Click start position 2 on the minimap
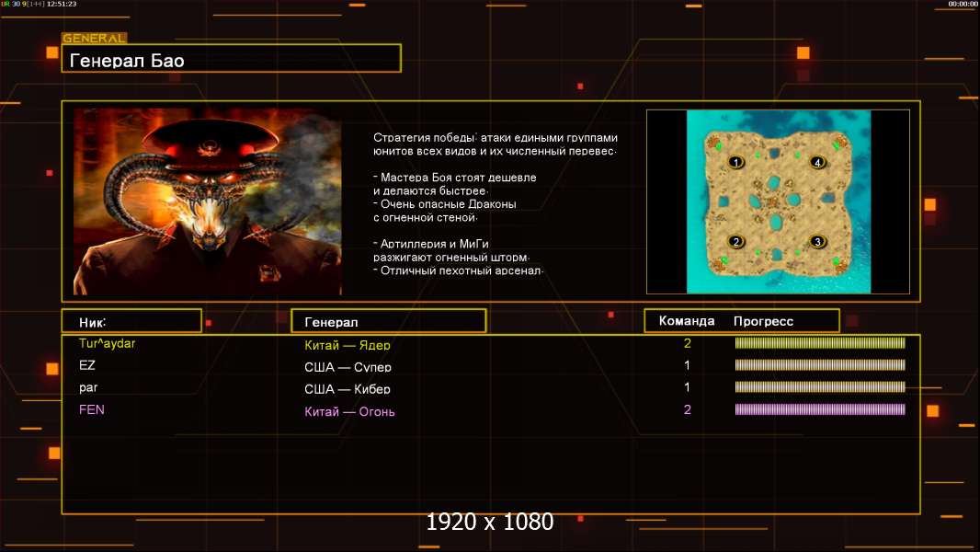This screenshot has width=980, height=552. pyautogui.click(x=736, y=241)
